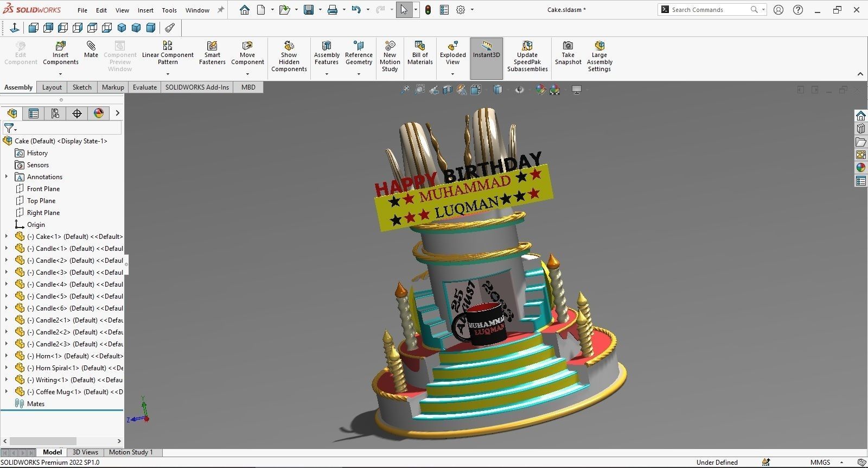The height and width of the screenshot is (468, 868).
Task: Open the Tools menu
Action: point(169,10)
